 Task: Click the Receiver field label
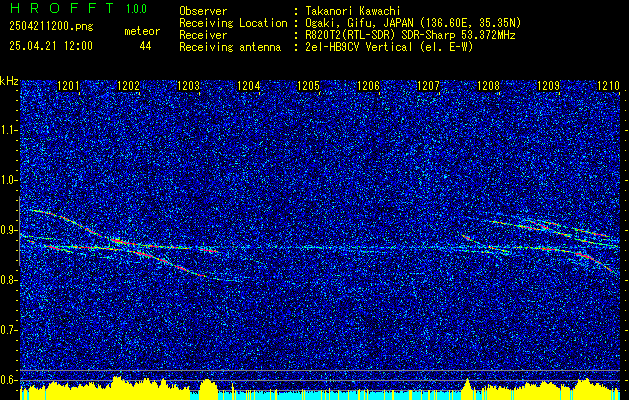(203, 35)
